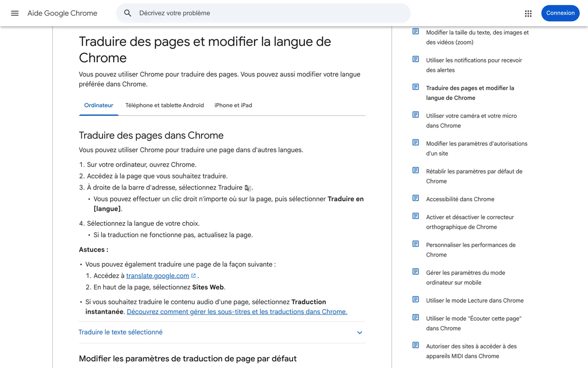The width and height of the screenshot is (588, 368).
Task: Click article icon beside 'Personnaliser les performances'
Action: tap(416, 244)
